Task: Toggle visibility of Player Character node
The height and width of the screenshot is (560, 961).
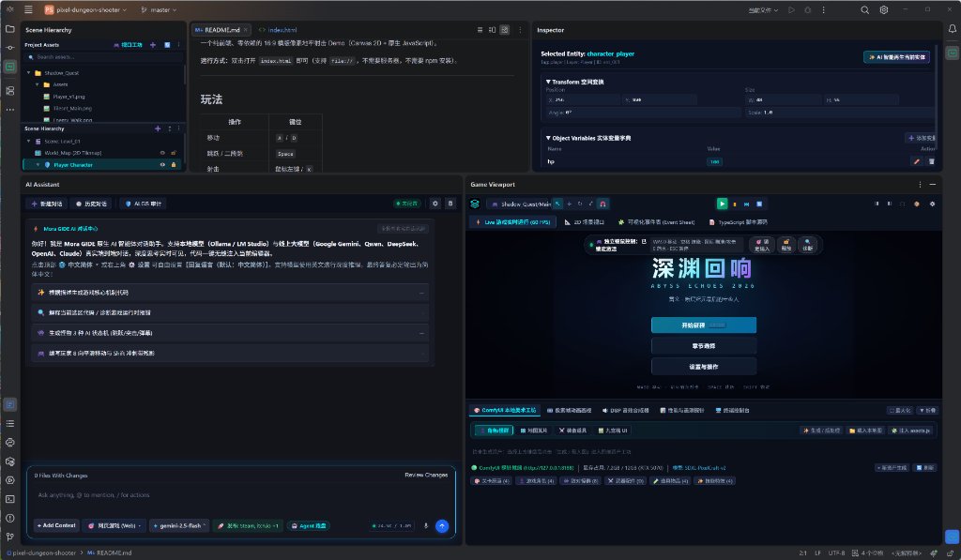Action: click(x=162, y=165)
